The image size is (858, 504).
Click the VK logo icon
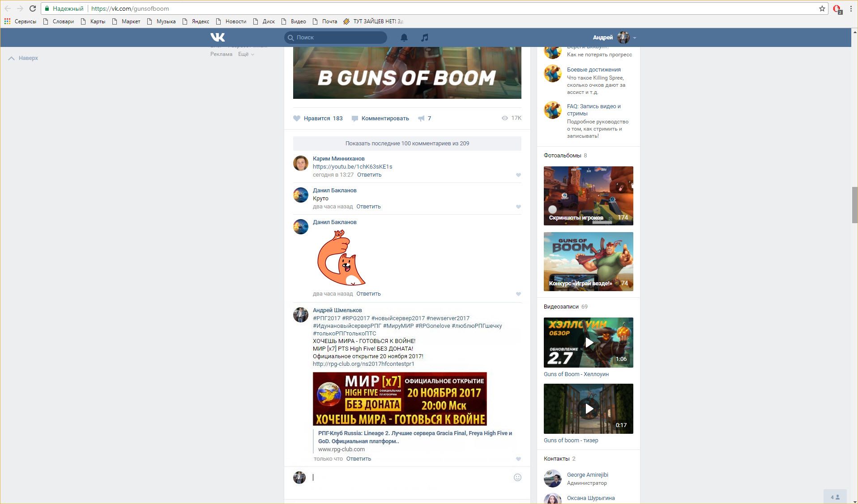[218, 38]
